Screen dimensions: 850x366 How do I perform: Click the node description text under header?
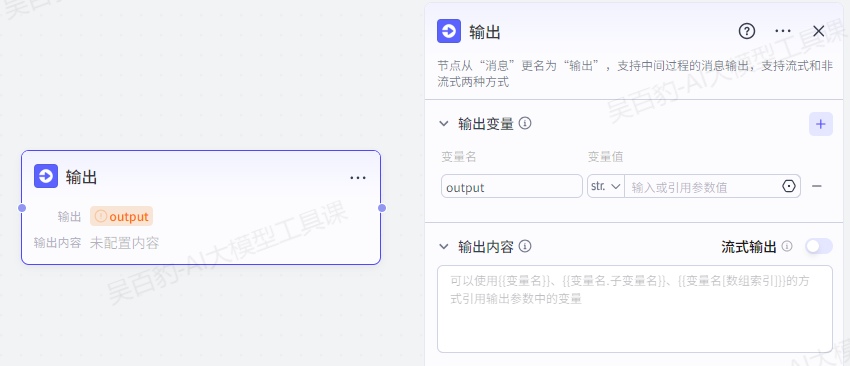pos(635,74)
